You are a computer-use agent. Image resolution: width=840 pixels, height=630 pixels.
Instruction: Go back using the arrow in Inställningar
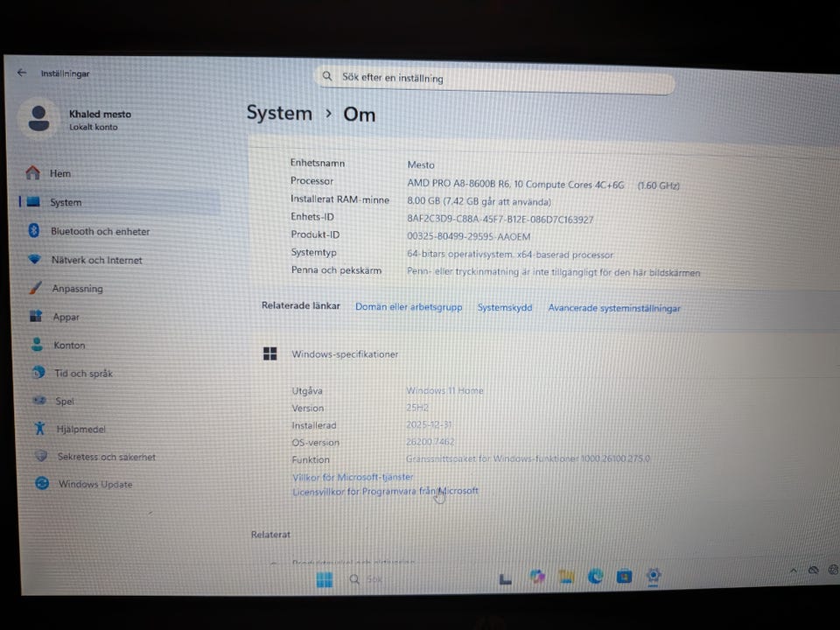point(21,73)
